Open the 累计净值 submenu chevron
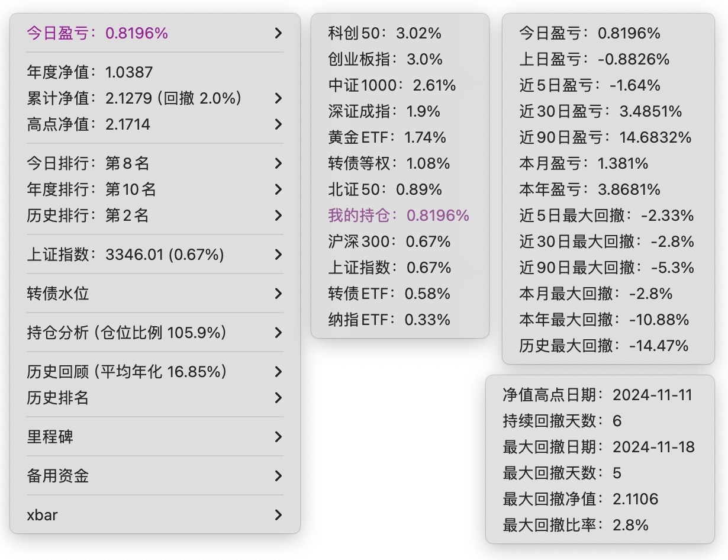 [278, 98]
